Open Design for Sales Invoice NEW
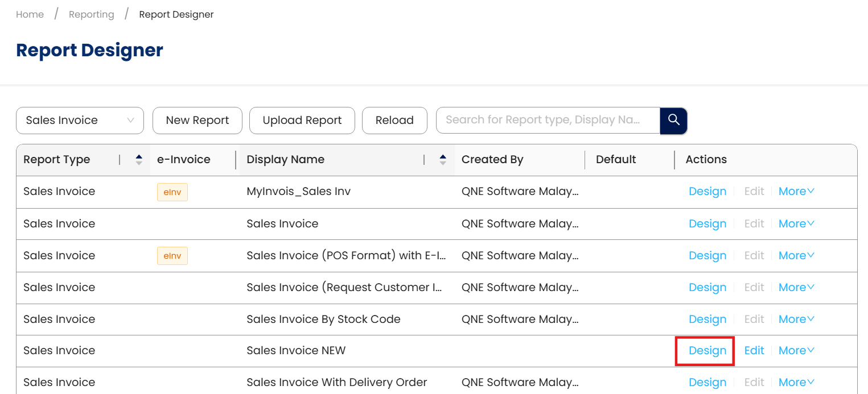The width and height of the screenshot is (868, 394). tap(707, 351)
